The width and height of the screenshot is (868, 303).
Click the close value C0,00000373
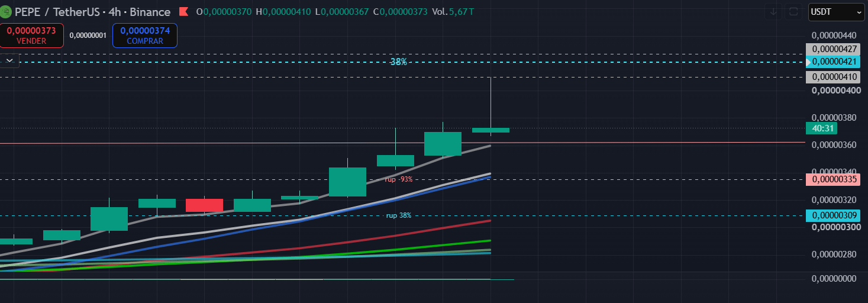tap(401, 12)
